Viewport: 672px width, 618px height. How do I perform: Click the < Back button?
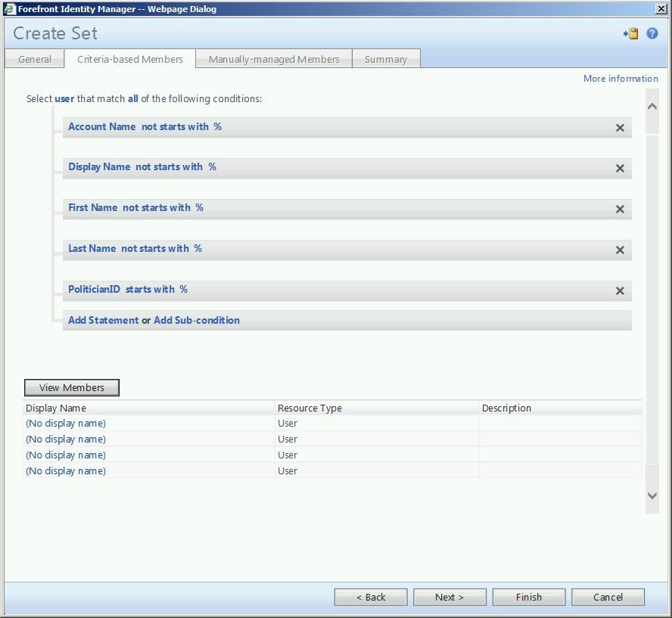(371, 597)
